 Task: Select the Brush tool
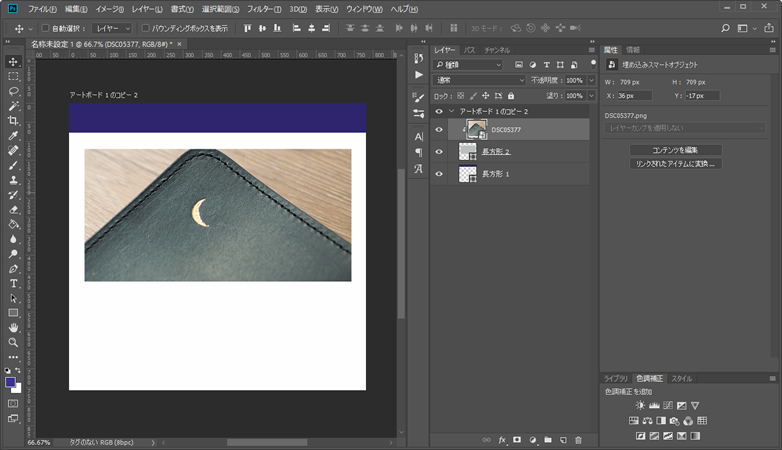13,165
